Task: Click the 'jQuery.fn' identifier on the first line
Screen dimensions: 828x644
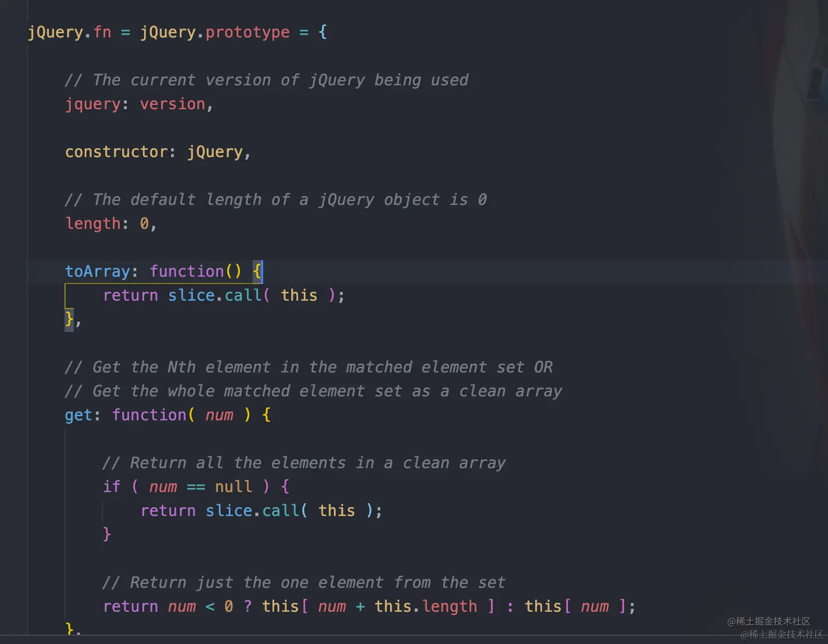Action: (69, 32)
